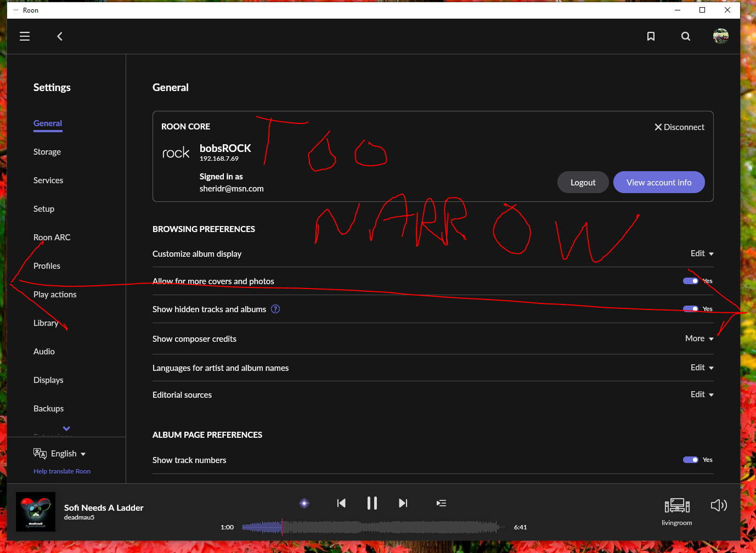
Task: Click the rock core logo
Action: [x=176, y=153]
